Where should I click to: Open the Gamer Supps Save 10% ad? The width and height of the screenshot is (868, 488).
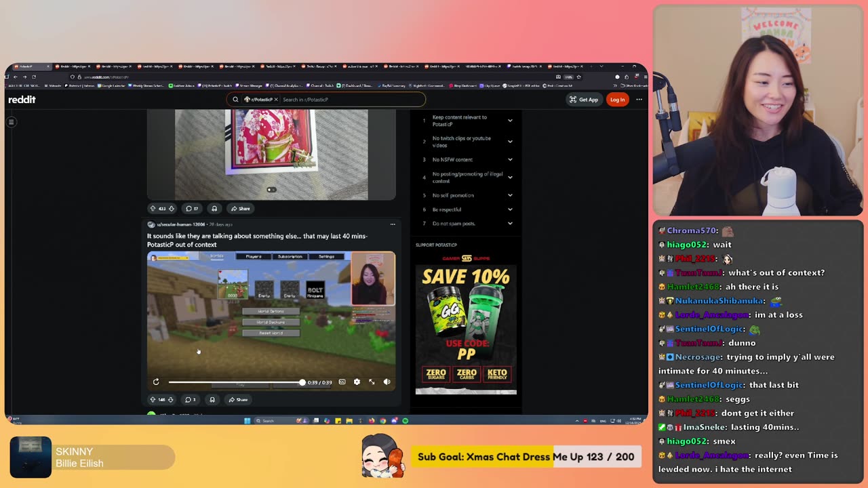pos(466,323)
